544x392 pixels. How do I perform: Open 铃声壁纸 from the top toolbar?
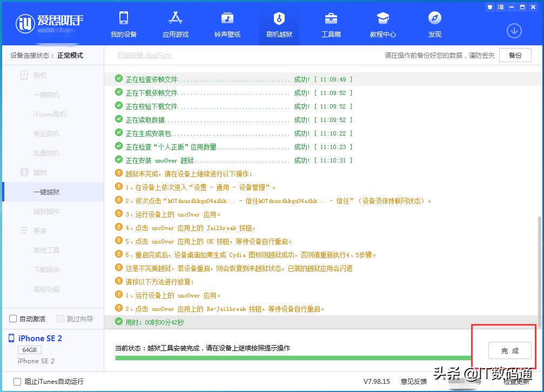227,24
